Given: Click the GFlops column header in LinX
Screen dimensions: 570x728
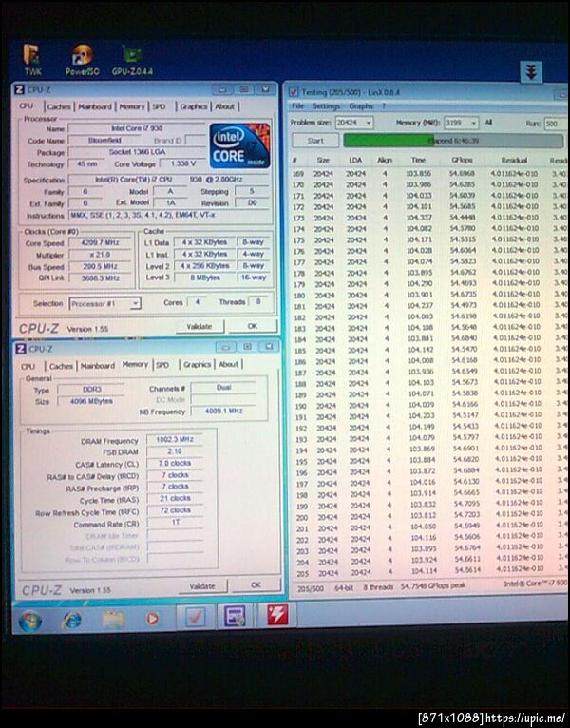Looking at the screenshot, I should (462, 160).
